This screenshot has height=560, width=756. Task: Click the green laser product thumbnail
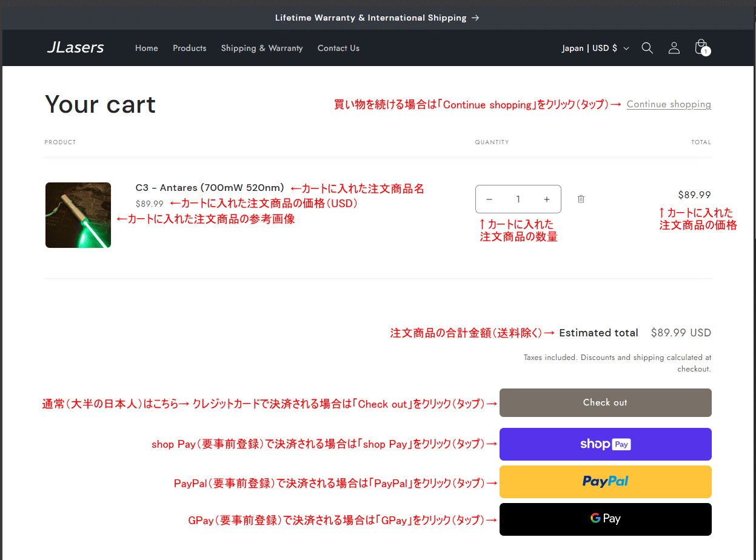78,215
